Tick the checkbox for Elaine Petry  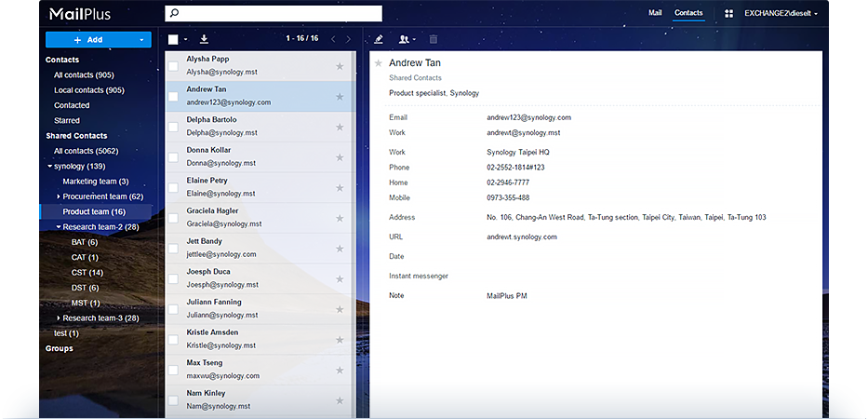[173, 188]
